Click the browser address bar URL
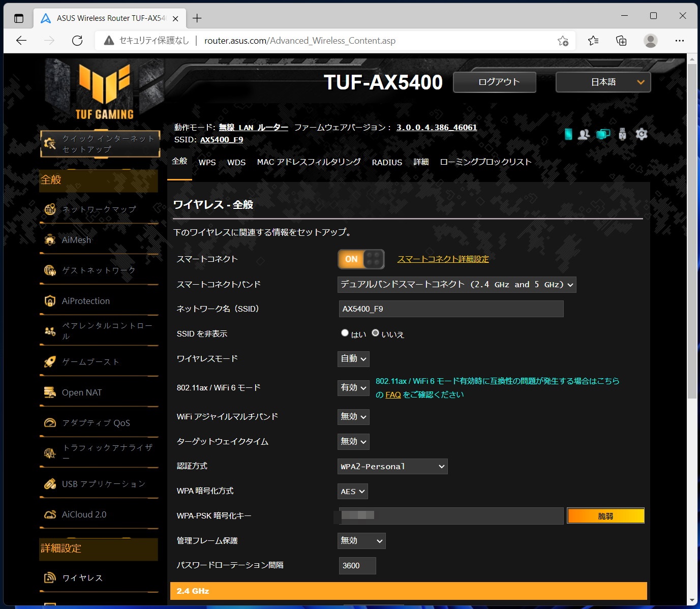 (300, 41)
